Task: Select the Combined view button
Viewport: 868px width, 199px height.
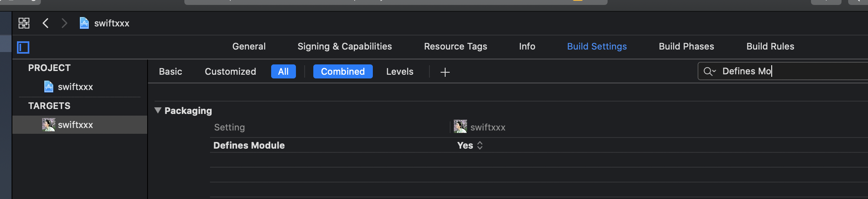Action: pos(343,71)
